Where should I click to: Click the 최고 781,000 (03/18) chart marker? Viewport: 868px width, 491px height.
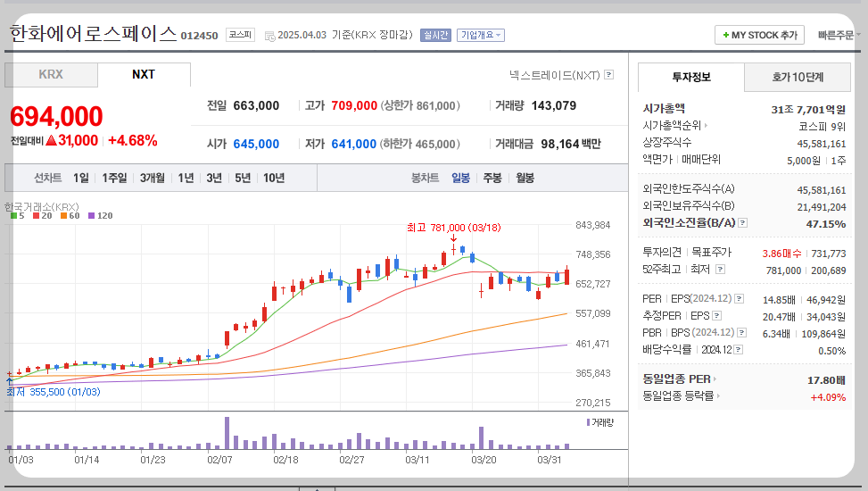453,228
